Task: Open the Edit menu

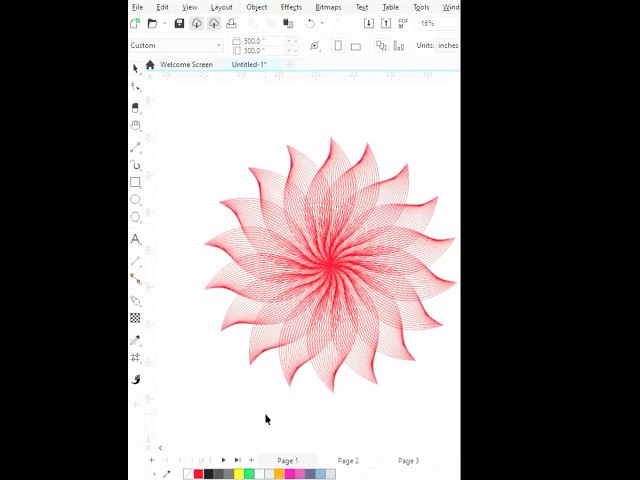Action: [x=162, y=7]
